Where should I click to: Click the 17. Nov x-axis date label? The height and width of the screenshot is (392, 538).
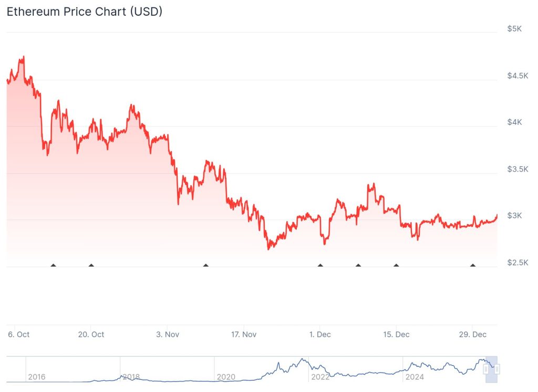tap(244, 334)
